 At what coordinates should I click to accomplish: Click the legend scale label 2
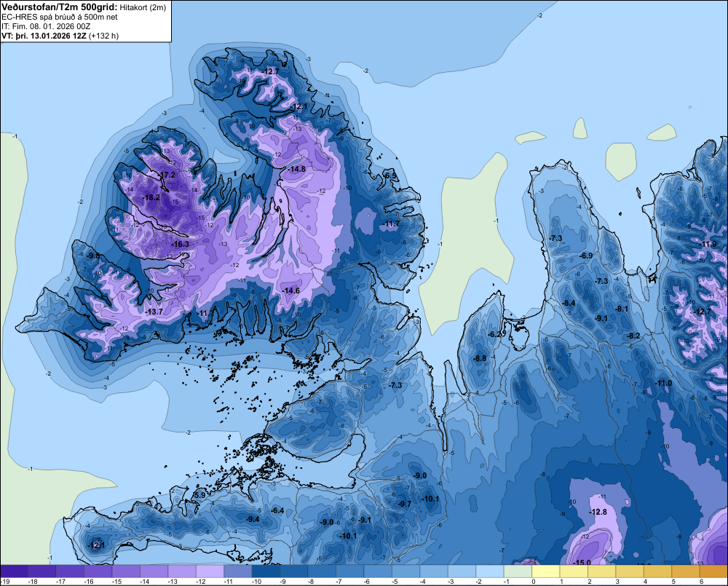tap(590, 582)
